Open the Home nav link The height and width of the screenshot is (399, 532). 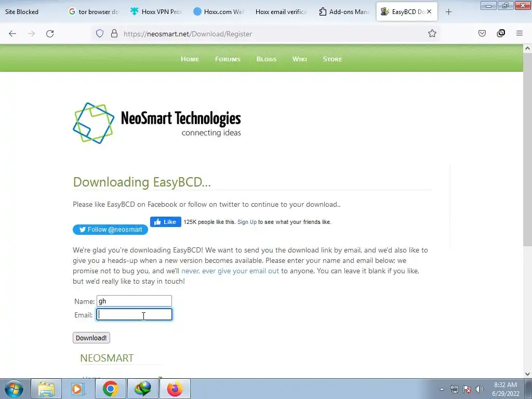[190, 59]
